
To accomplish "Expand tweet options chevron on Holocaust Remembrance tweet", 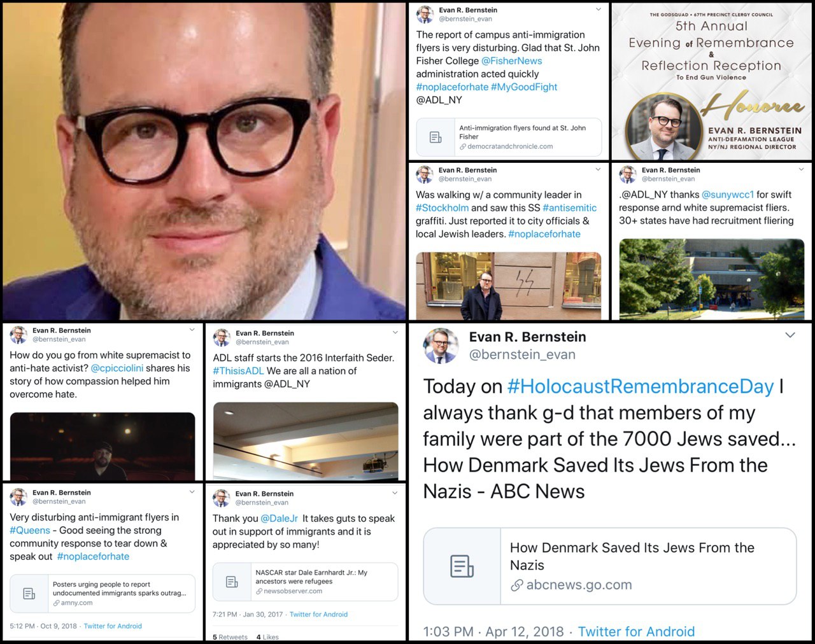I will [x=790, y=335].
